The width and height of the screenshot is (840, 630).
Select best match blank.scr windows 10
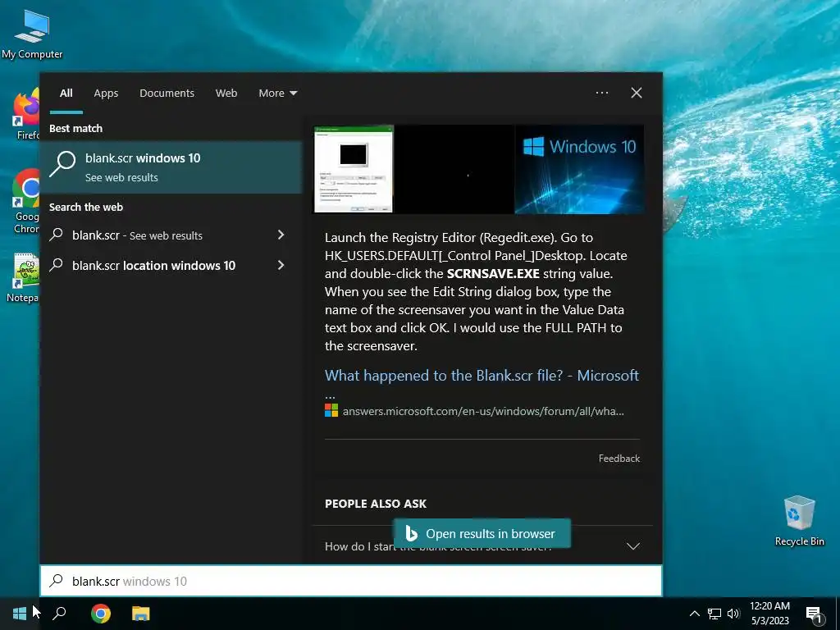point(171,167)
